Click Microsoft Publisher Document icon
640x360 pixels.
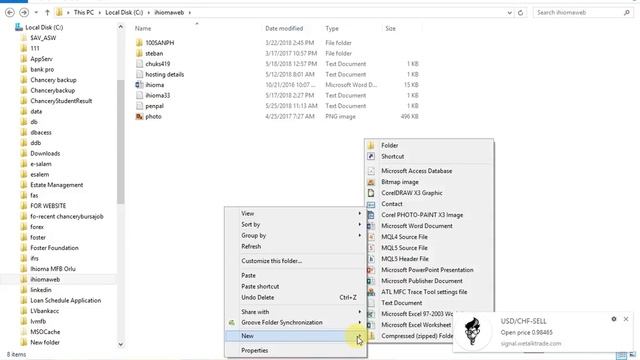tap(371, 281)
